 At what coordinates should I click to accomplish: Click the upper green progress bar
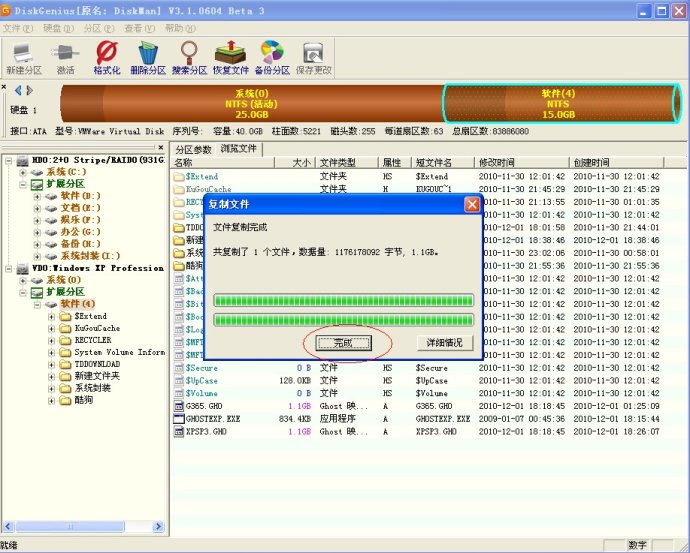344,300
